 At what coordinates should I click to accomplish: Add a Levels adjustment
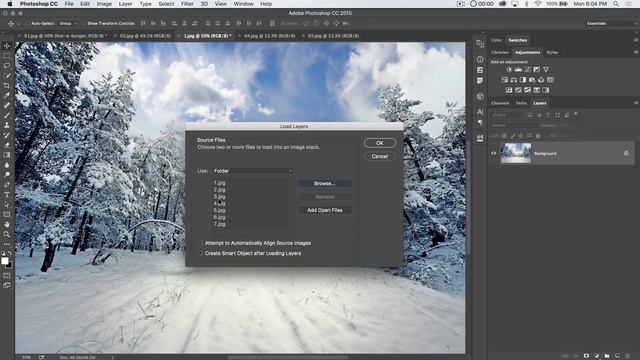(x=518, y=69)
